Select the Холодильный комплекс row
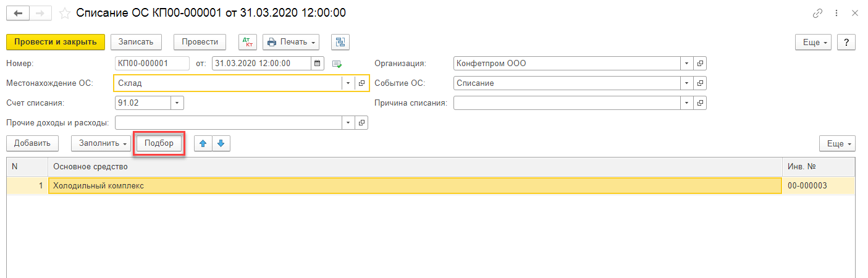This screenshot has width=868, height=278. [414, 185]
